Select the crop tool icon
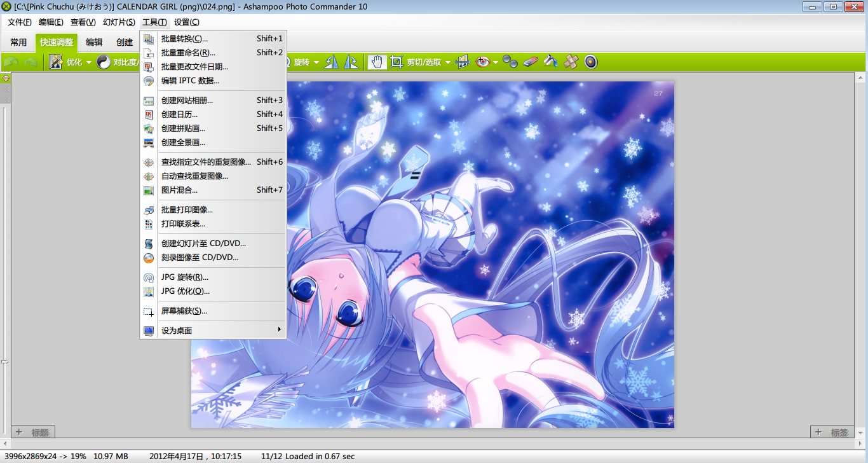Screen dimensions: 868x463 pyautogui.click(x=397, y=62)
